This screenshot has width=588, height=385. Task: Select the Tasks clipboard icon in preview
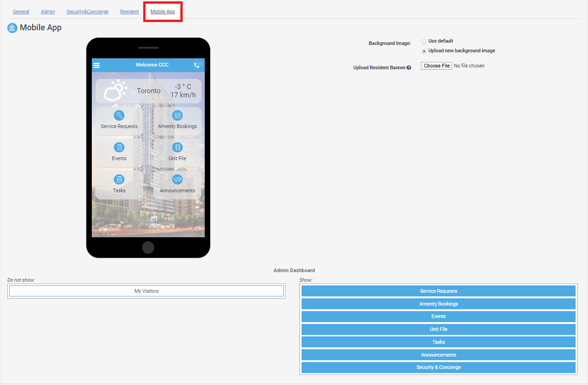(119, 179)
